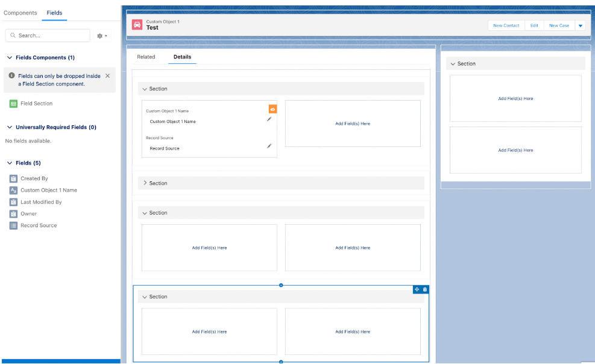Select Custom Object 1 Name in Fields list
The height and width of the screenshot is (364, 595).
tap(49, 190)
